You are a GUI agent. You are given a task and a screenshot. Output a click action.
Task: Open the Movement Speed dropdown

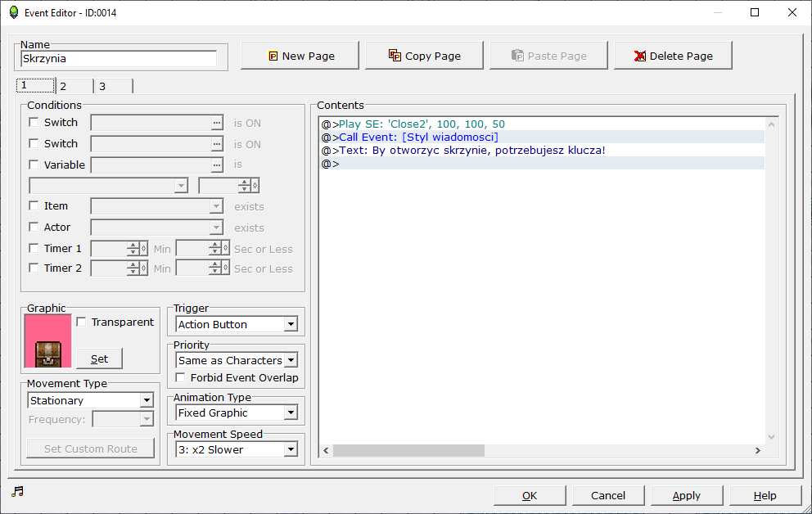[237, 449]
